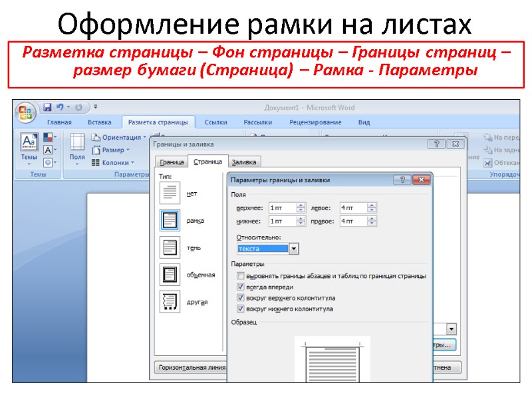Switch to Главная ribbon tab

(x=59, y=122)
